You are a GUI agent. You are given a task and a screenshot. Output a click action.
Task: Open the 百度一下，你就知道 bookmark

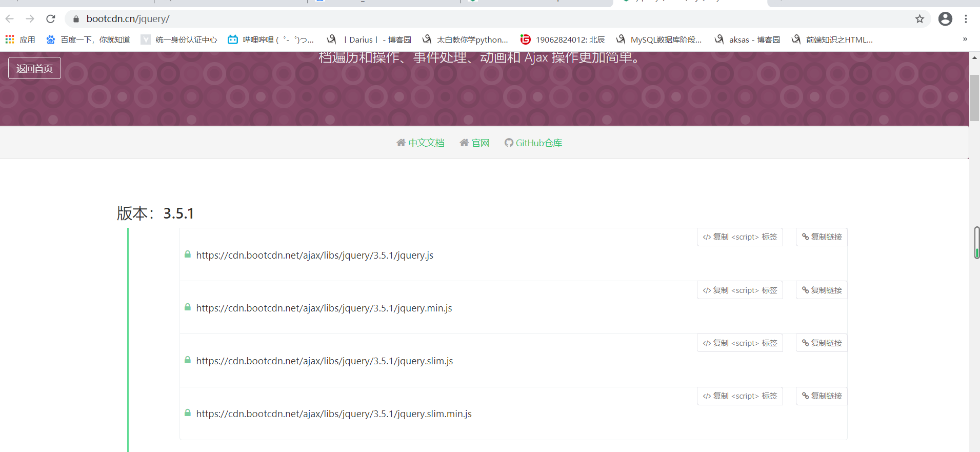[88, 40]
